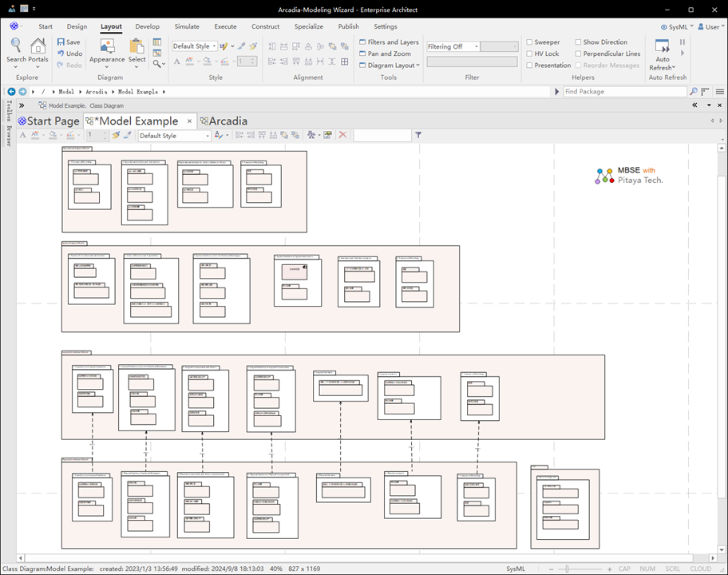The height and width of the screenshot is (575, 728).
Task: Click ribbon text color icon
Action: tap(188, 61)
